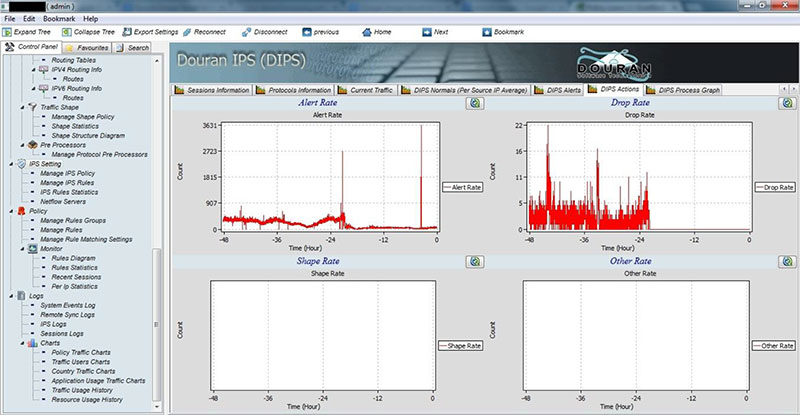Select the Control Panel tab
This screenshot has height=415, width=800.
32,47
